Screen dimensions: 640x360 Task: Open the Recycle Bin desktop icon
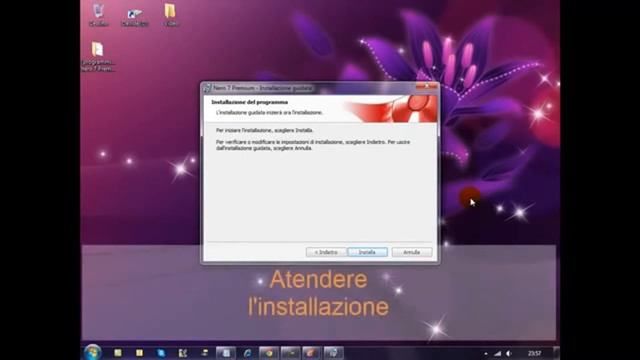coord(98,15)
